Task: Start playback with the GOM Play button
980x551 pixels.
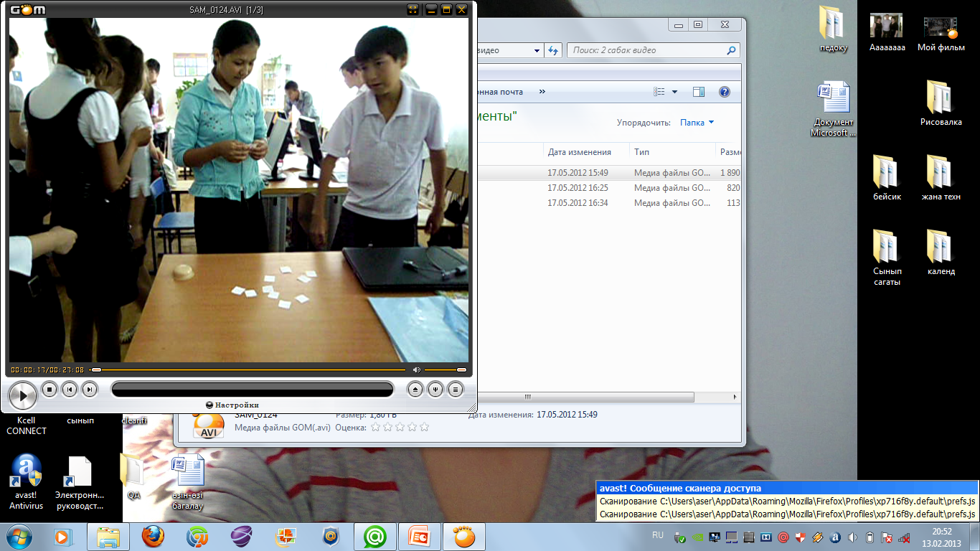Action: (22, 395)
